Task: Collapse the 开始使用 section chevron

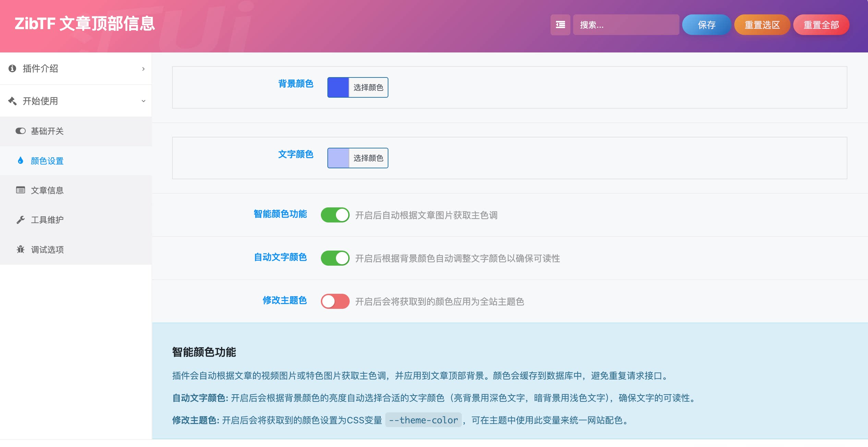Action: click(143, 100)
